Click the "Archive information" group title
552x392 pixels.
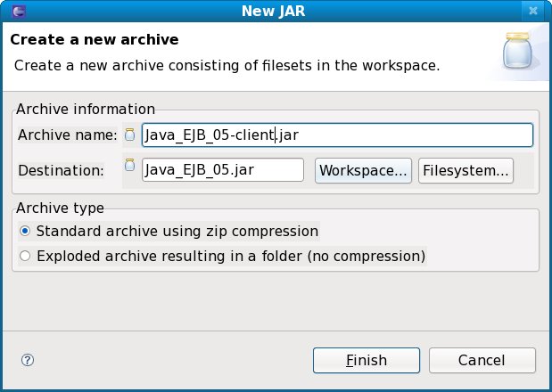[86, 110]
